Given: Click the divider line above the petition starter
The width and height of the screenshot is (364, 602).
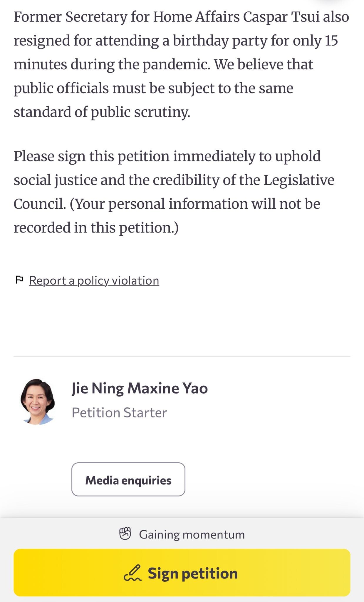Looking at the screenshot, I should 182,356.
